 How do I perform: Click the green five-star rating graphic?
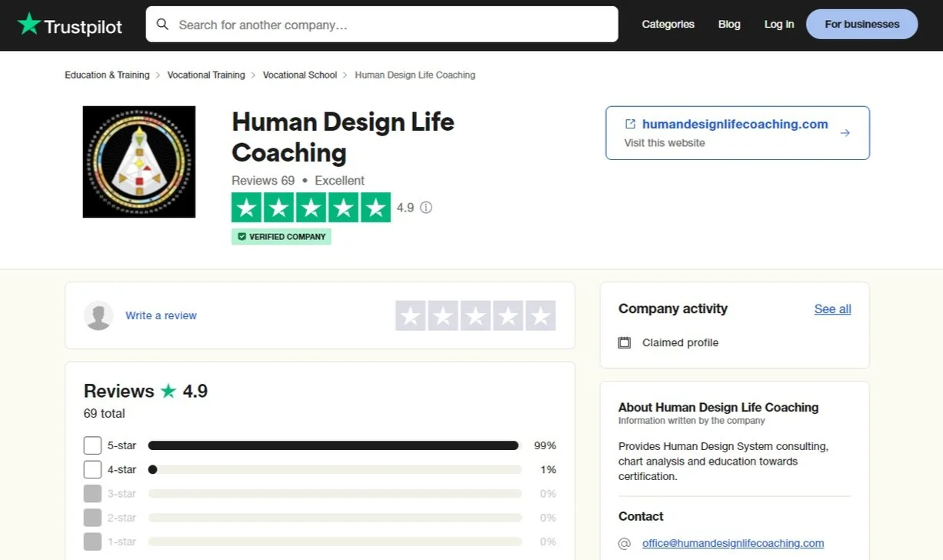[311, 208]
